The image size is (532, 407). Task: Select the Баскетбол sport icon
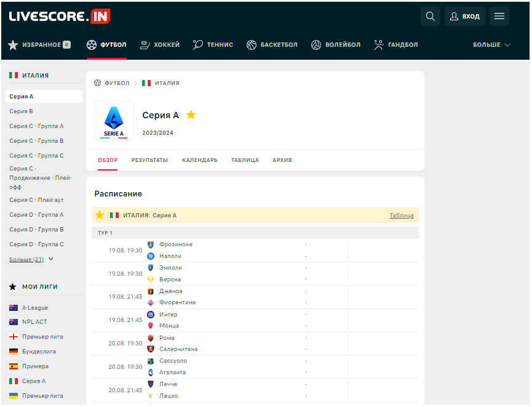pos(252,45)
